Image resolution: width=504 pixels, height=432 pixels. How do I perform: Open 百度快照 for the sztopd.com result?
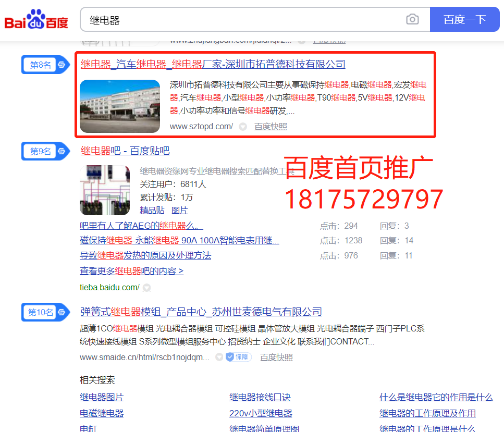[271, 127]
